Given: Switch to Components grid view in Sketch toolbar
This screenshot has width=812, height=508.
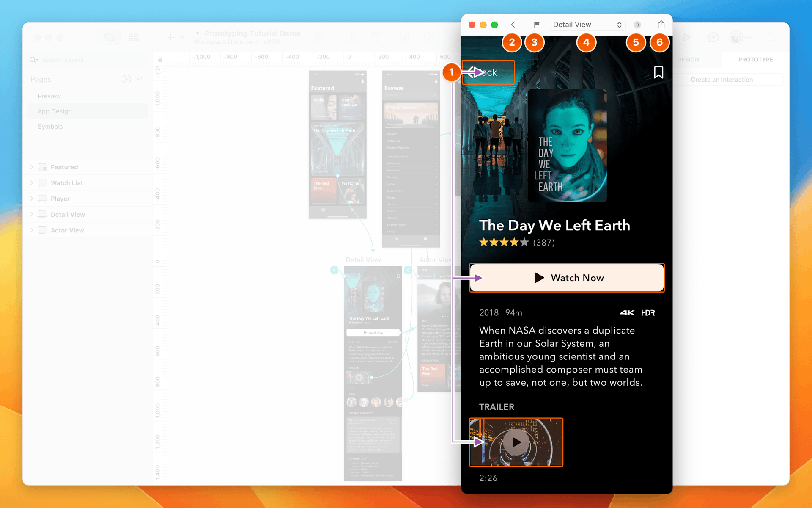Looking at the screenshot, I should [134, 37].
